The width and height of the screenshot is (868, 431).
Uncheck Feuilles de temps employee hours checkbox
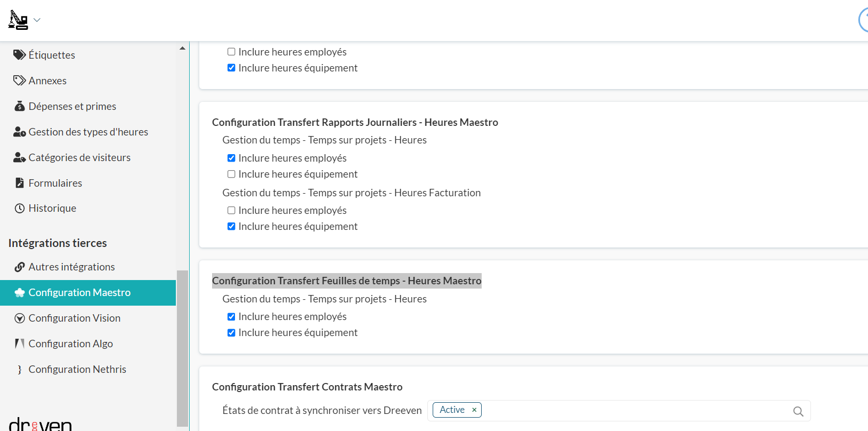tap(231, 317)
